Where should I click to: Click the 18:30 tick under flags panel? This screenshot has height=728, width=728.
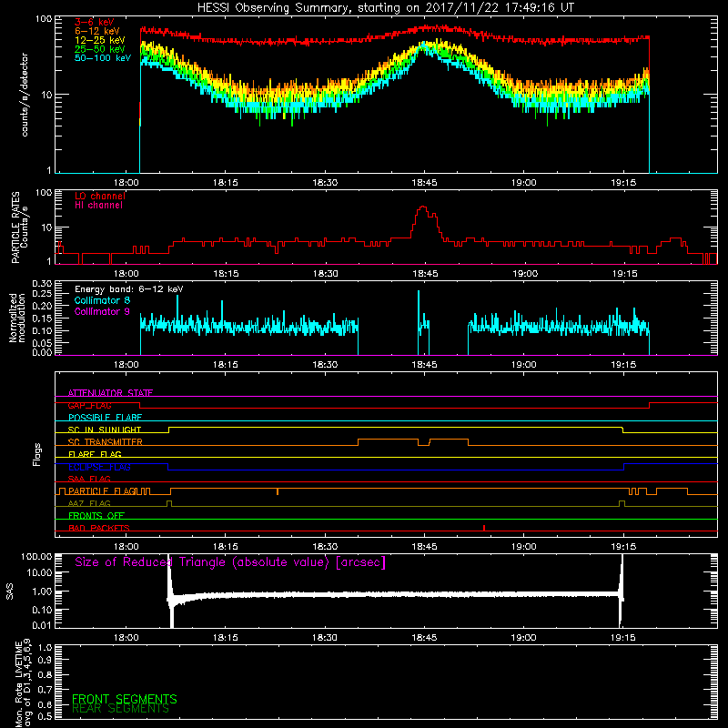[325, 547]
